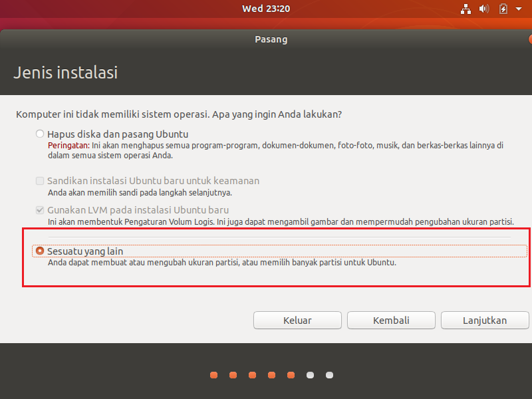Toggle the 'Gunakan LVM pada instalasi' checkbox

point(40,210)
